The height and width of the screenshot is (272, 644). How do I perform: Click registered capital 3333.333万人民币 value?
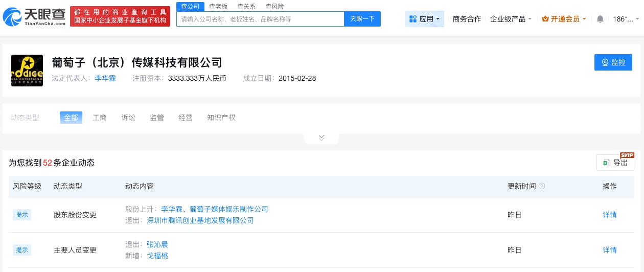197,78
